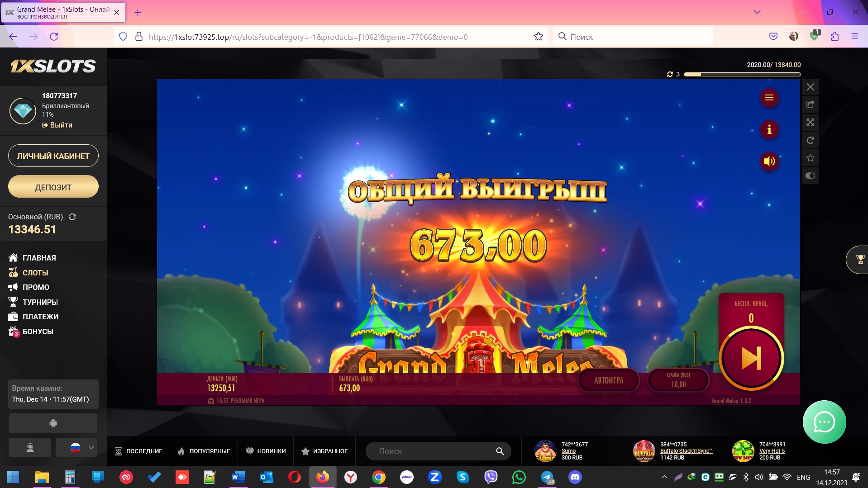
Task: Log out using Выйти link
Action: [x=57, y=125]
